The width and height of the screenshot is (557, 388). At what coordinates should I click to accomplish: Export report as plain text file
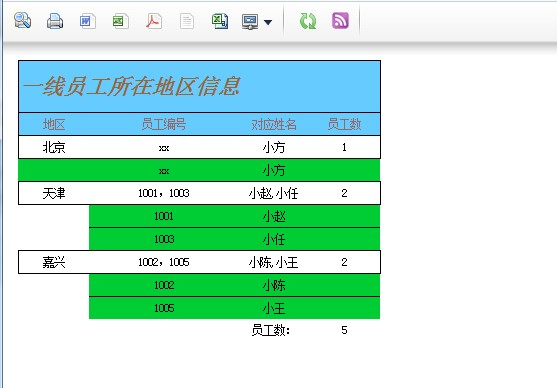[x=187, y=21]
